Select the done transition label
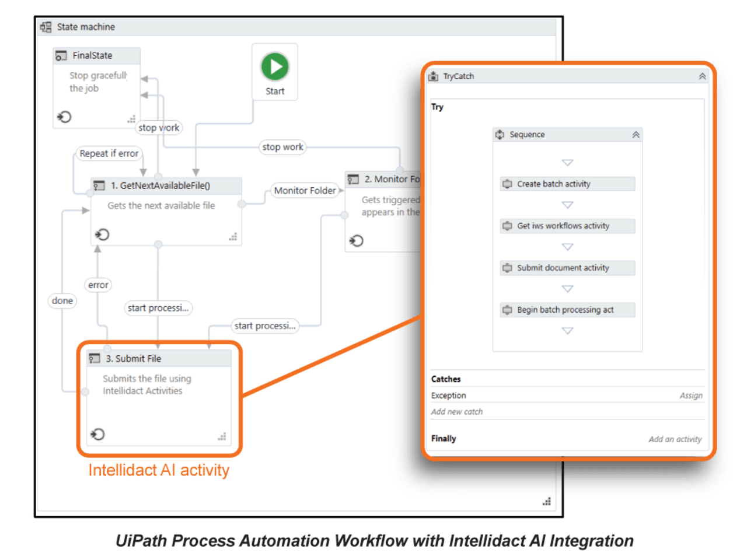 (62, 300)
